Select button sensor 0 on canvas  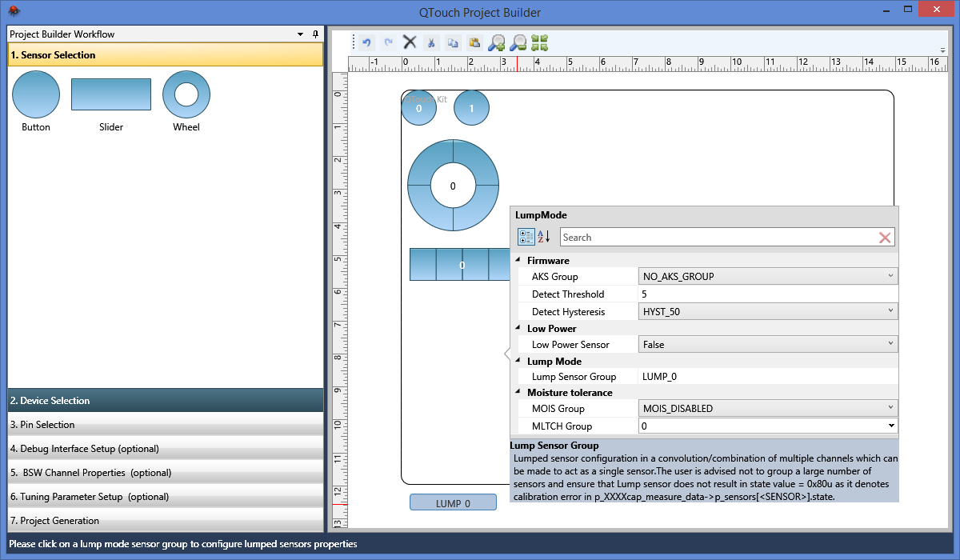tap(418, 108)
